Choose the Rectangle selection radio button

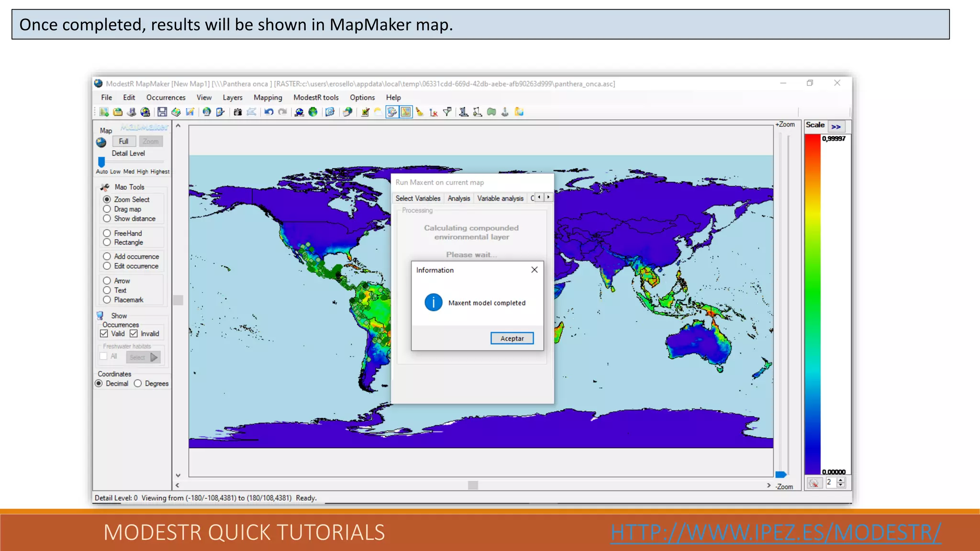107,242
